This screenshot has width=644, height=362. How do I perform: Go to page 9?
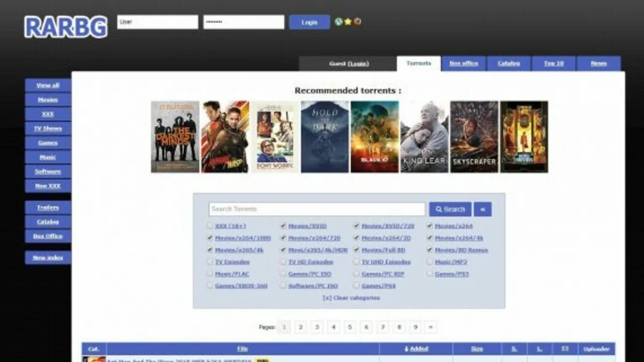pyautogui.click(x=415, y=327)
